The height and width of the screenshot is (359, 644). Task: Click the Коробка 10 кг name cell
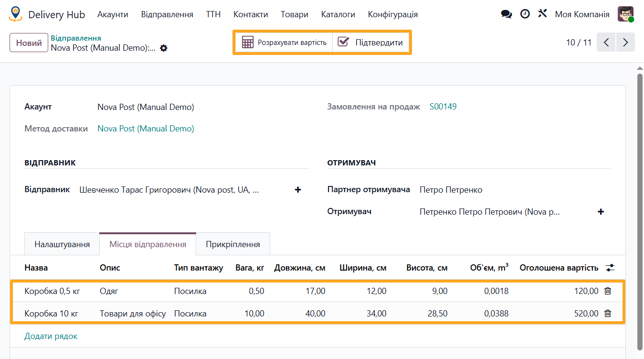[51, 314]
